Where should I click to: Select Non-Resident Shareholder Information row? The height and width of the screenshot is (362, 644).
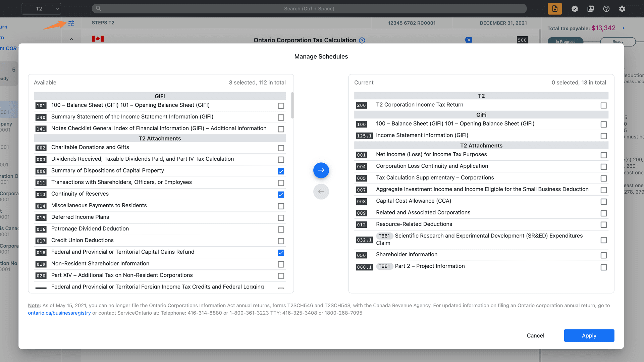pyautogui.click(x=160, y=264)
